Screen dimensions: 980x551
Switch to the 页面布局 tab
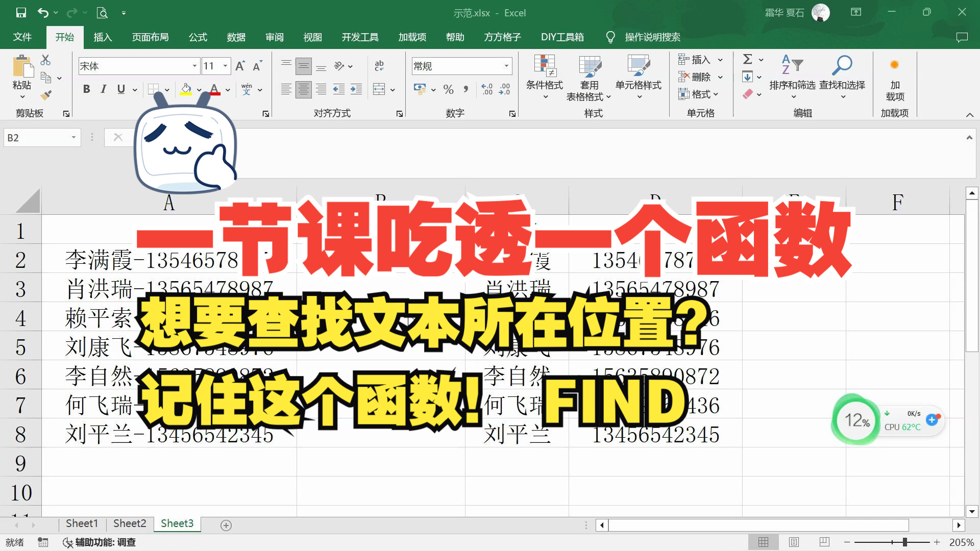click(x=150, y=37)
